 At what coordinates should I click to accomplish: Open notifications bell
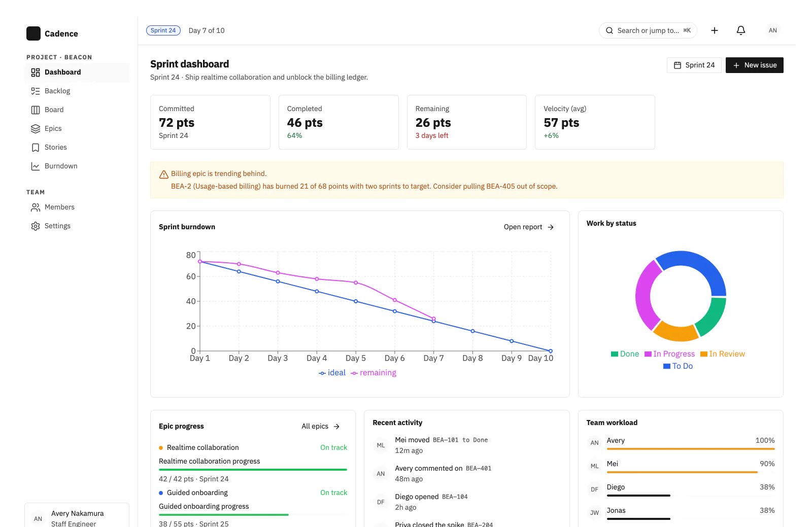[741, 30]
